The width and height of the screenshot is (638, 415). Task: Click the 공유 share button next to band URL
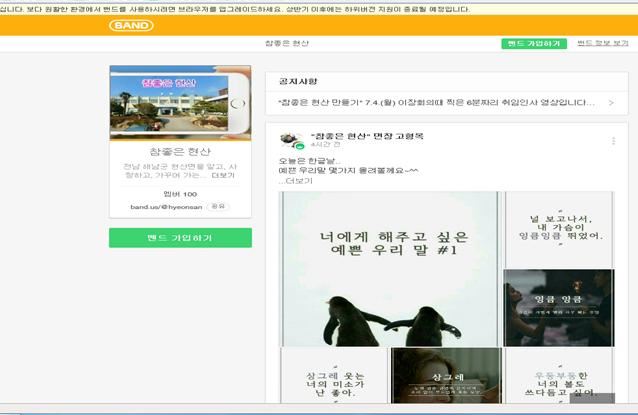click(x=218, y=206)
